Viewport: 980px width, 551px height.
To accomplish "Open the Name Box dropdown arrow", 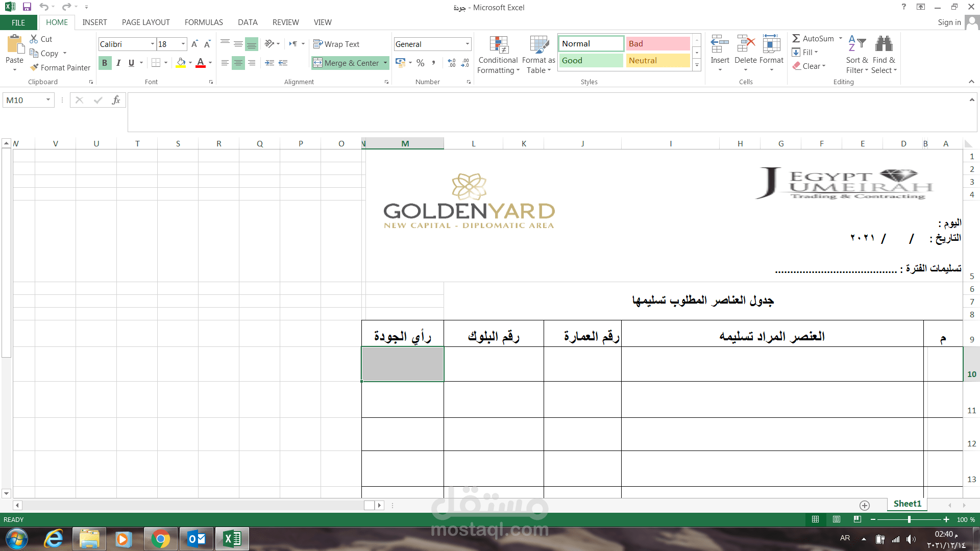I will point(48,100).
